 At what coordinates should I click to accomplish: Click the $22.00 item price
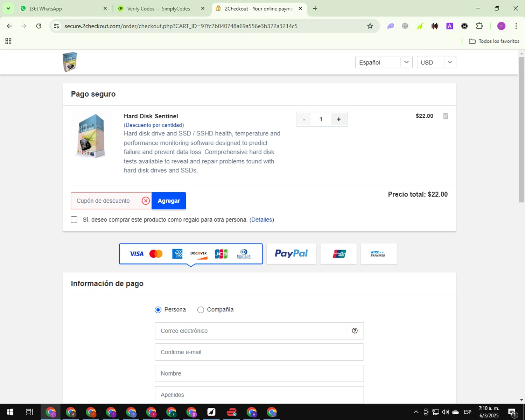[x=424, y=116]
